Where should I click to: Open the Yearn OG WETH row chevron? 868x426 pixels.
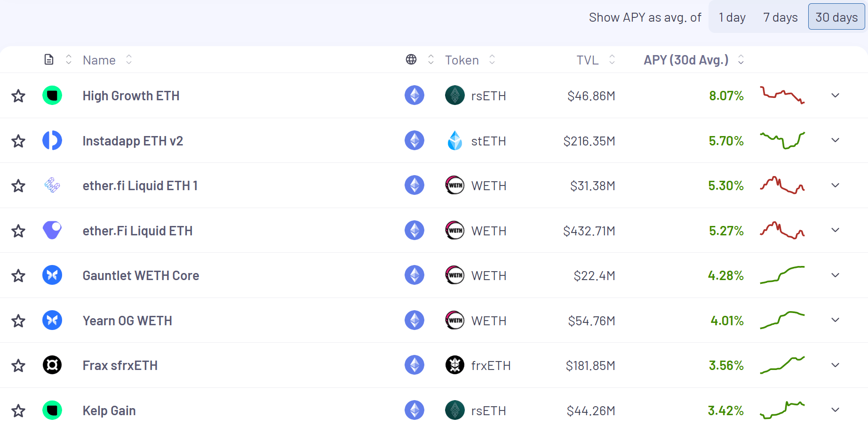[835, 320]
